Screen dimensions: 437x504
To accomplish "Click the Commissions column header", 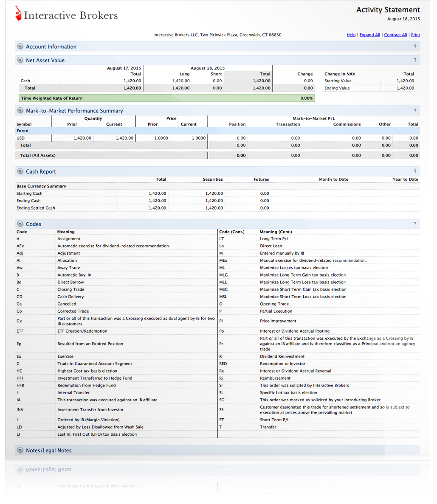I will coord(347,124).
